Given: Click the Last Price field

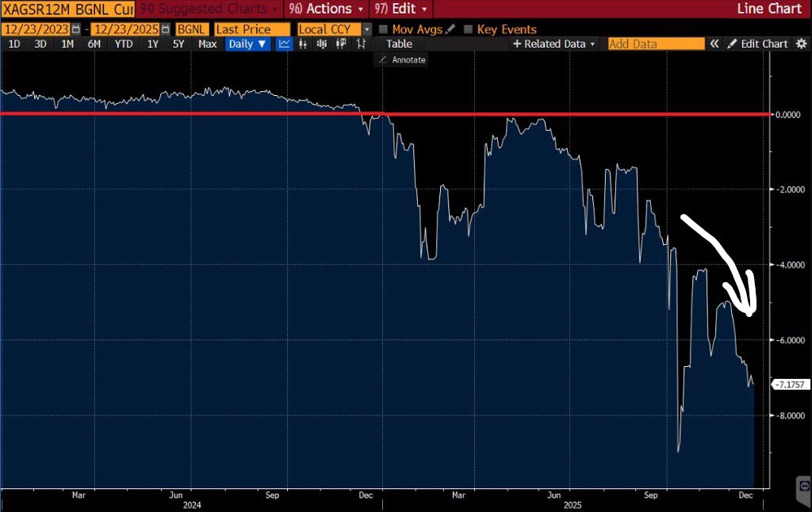Looking at the screenshot, I should 252,29.
